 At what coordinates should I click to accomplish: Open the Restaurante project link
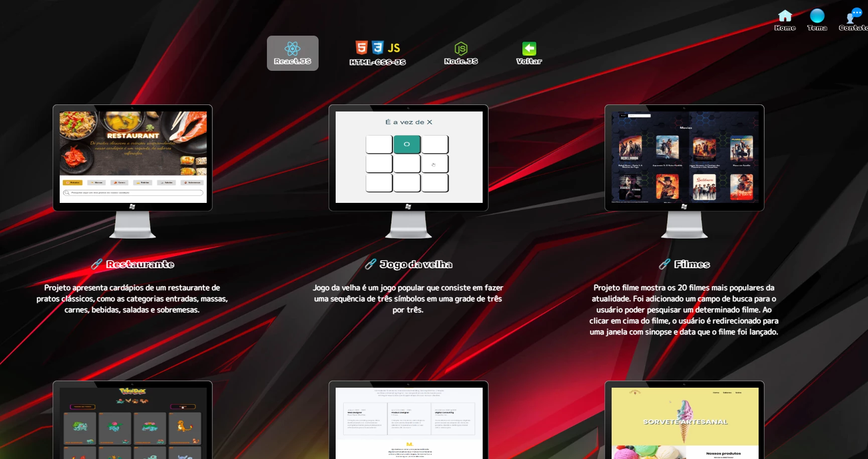(140, 264)
